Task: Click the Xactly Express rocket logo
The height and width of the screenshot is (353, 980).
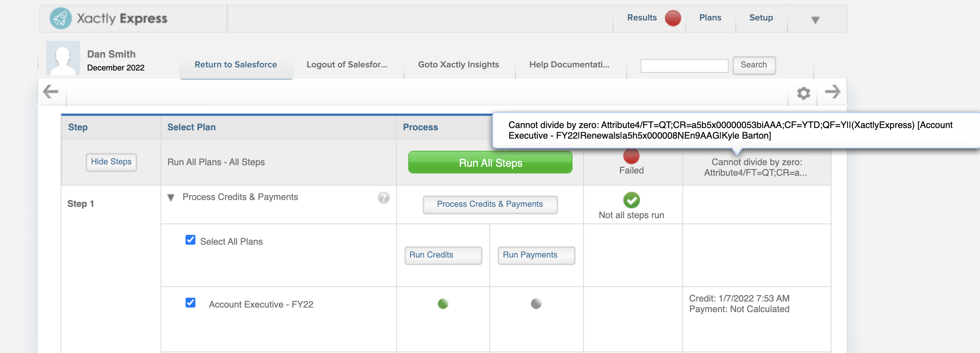Action: tap(61, 18)
